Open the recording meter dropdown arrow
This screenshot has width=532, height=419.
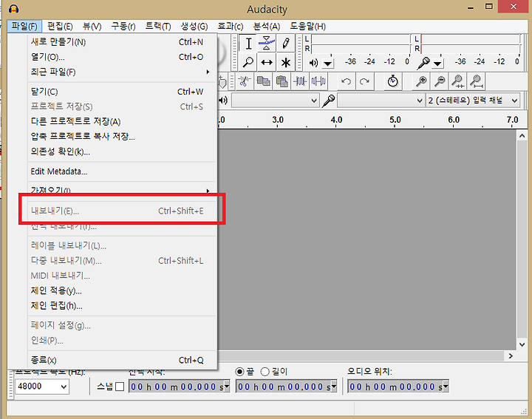tap(437, 64)
